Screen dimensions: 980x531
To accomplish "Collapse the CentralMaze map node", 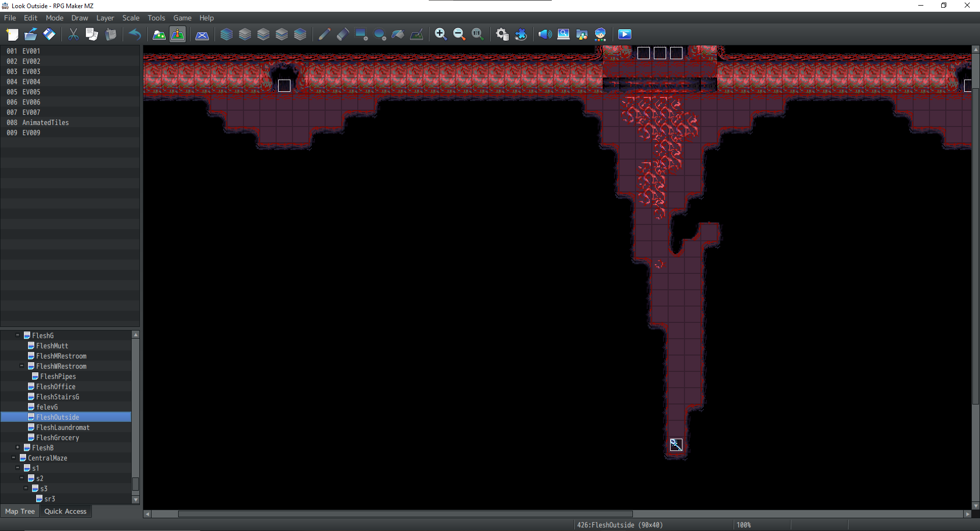I will (x=14, y=458).
